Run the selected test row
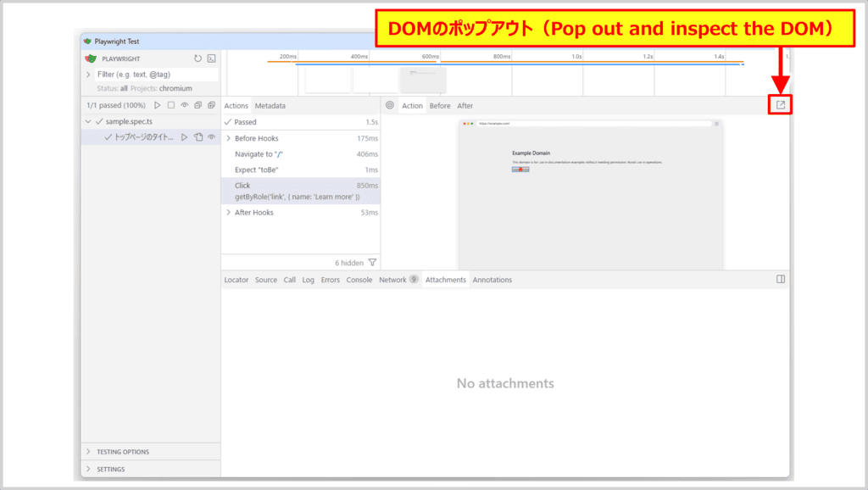 tap(184, 137)
